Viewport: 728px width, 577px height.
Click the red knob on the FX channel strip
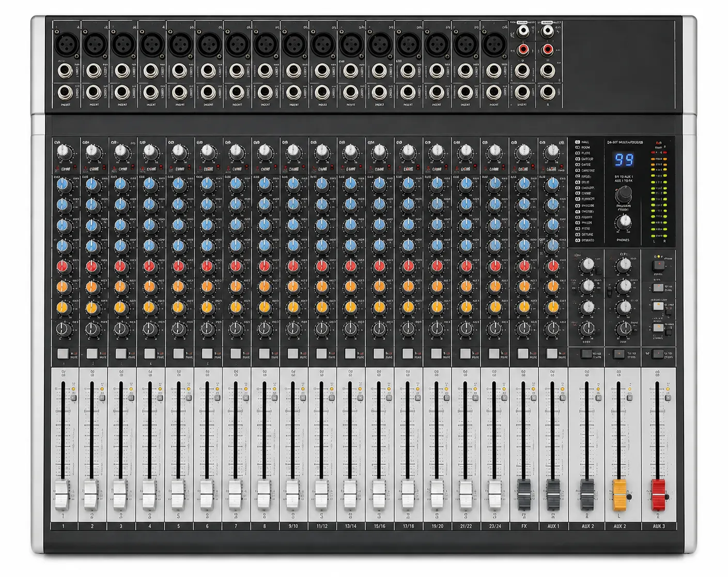pos(524,267)
